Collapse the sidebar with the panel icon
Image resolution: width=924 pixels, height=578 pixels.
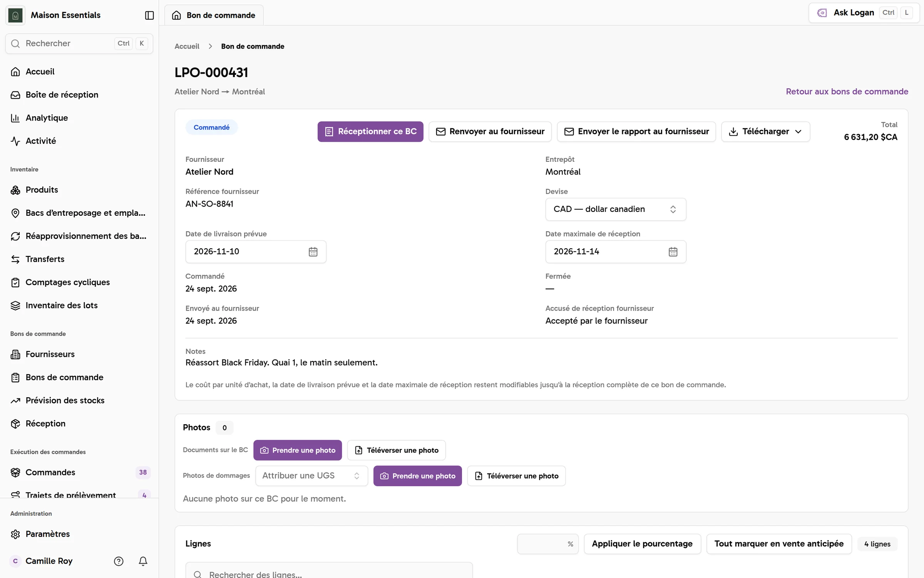149,15
